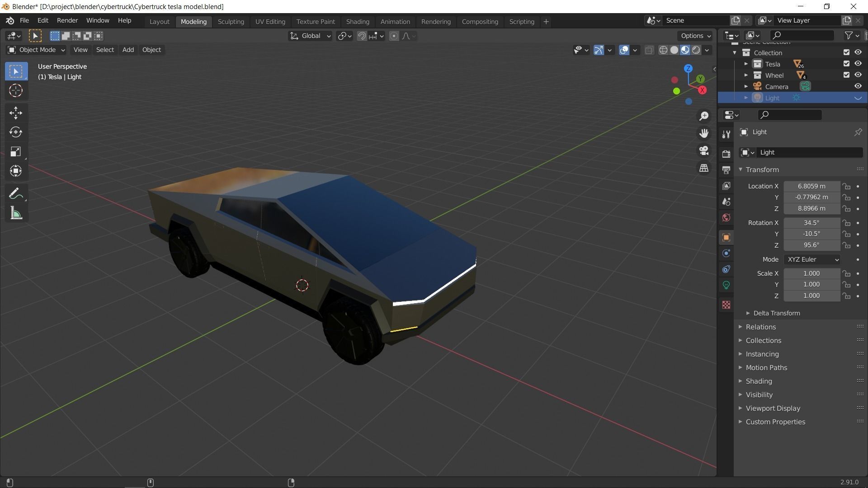Select the Move tool
This screenshot has width=868, height=488.
[x=16, y=113]
